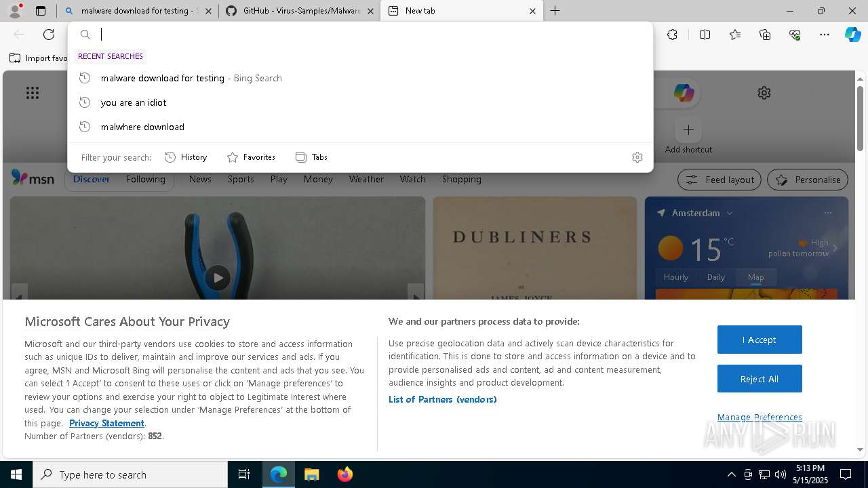
Task: Click taskbar Type here to search box
Action: coord(130,474)
